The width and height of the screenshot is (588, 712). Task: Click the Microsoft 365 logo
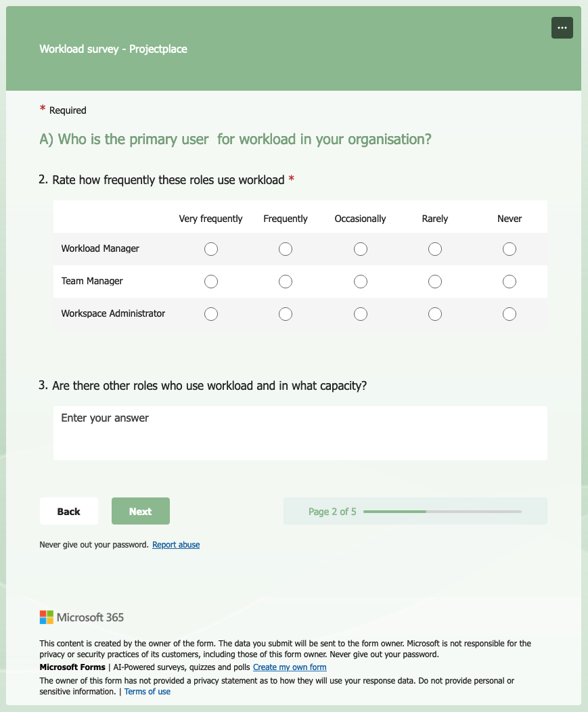(x=82, y=617)
